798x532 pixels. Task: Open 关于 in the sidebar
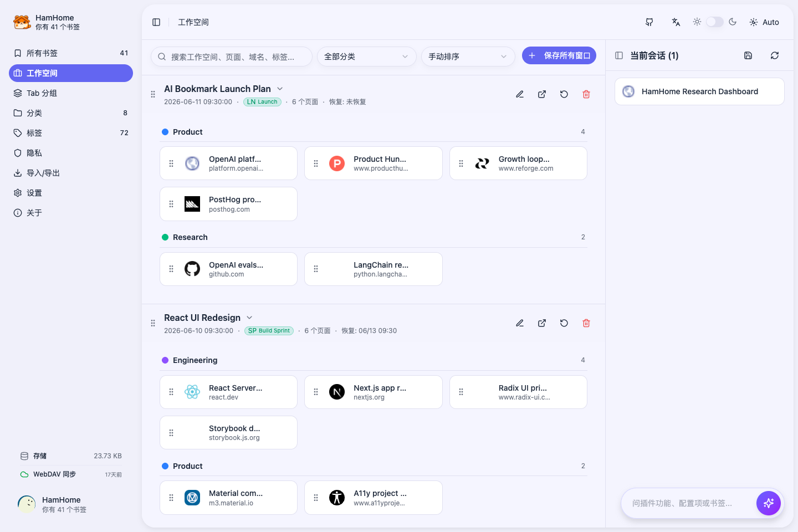coord(71,213)
